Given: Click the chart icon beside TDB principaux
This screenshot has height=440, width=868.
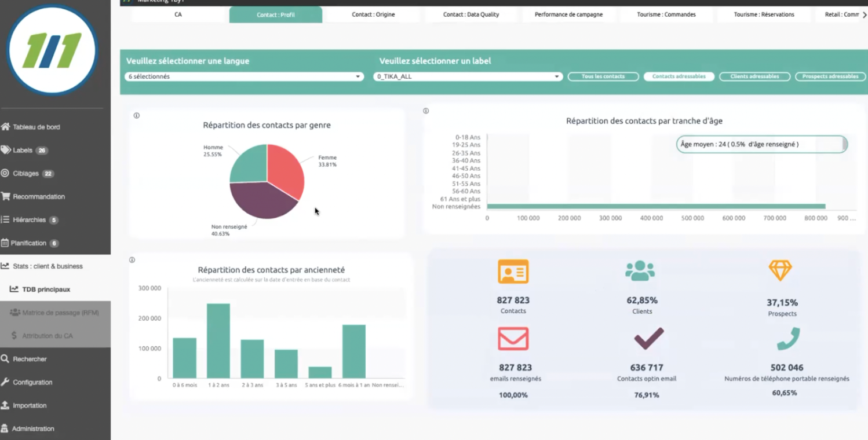Looking at the screenshot, I should (14, 289).
